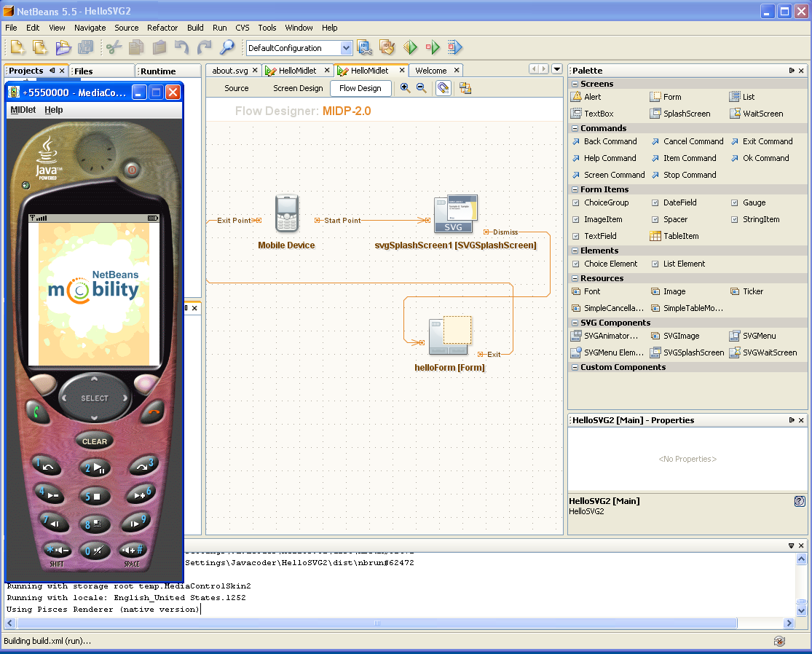This screenshot has height=654, width=812.
Task: Click the New File toolbar icon
Action: pyautogui.click(x=17, y=47)
